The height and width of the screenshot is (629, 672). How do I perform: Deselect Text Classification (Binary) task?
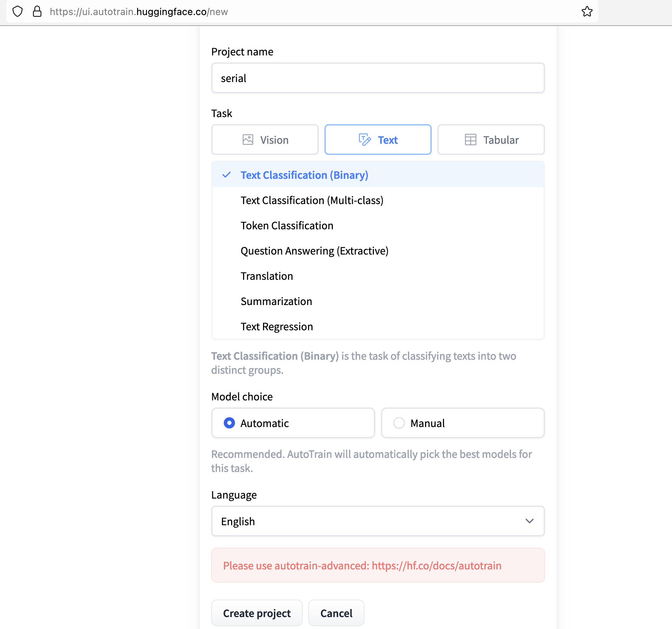pyautogui.click(x=304, y=175)
